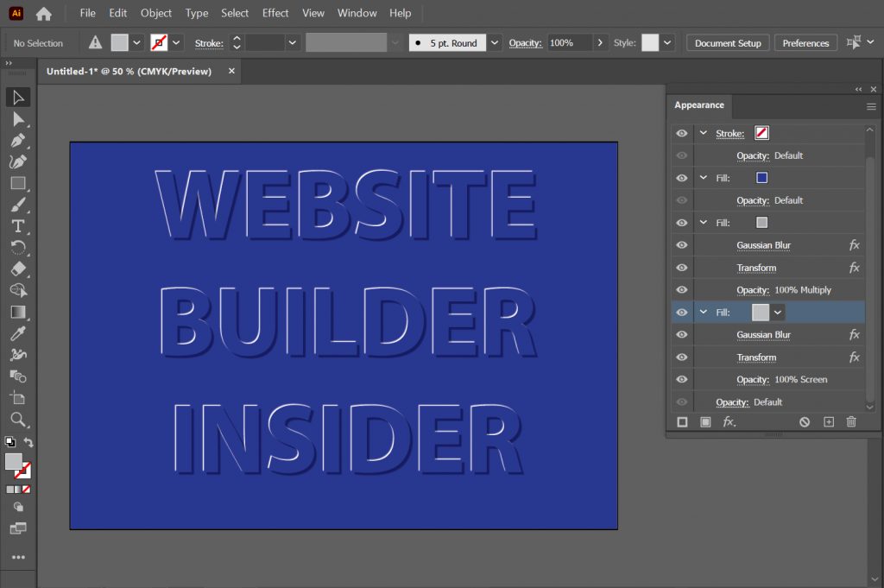Open the Preferences dialog

coord(805,41)
